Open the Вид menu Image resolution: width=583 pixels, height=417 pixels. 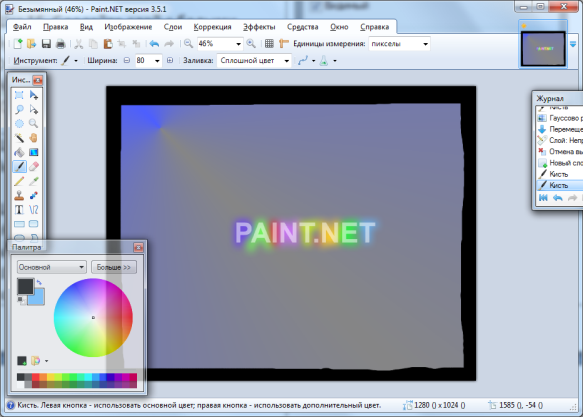(x=86, y=27)
